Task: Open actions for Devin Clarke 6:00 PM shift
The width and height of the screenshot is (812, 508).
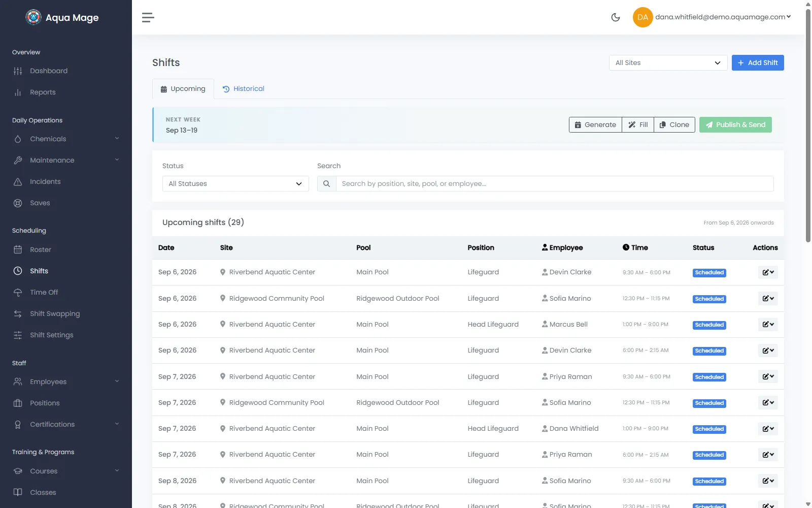Action: (x=768, y=351)
